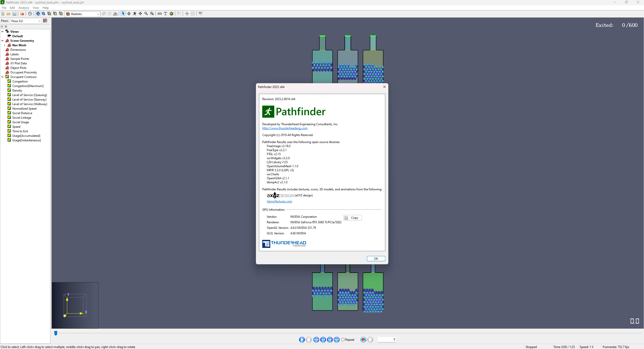Expand the Nav Mesh tree node
Screen dimensions: 644x349
[5, 45]
